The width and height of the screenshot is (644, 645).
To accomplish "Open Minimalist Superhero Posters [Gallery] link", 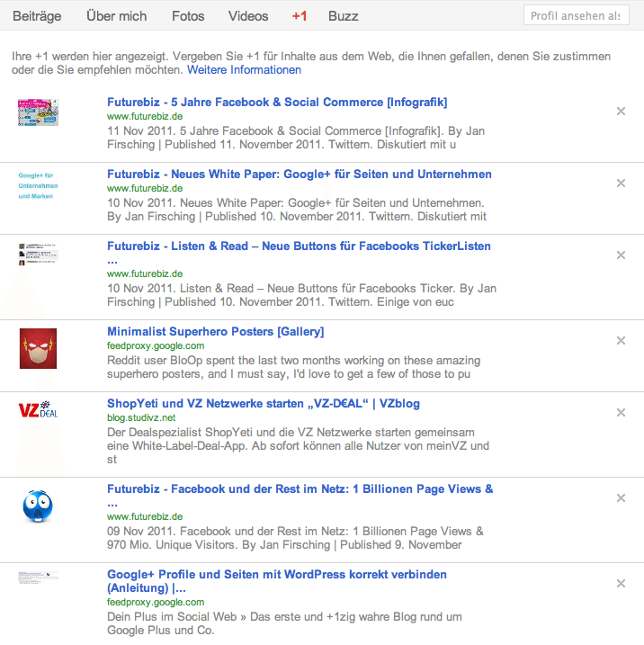I will pyautogui.click(x=216, y=332).
